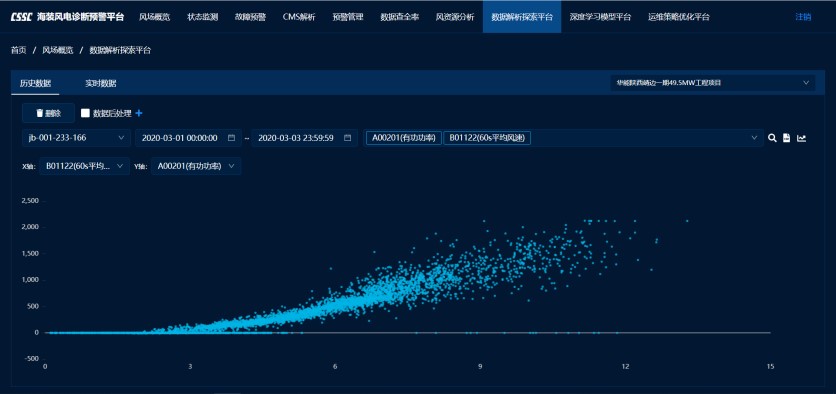
Task: Click the 首页 breadcrumb link
Action: [x=18, y=50]
